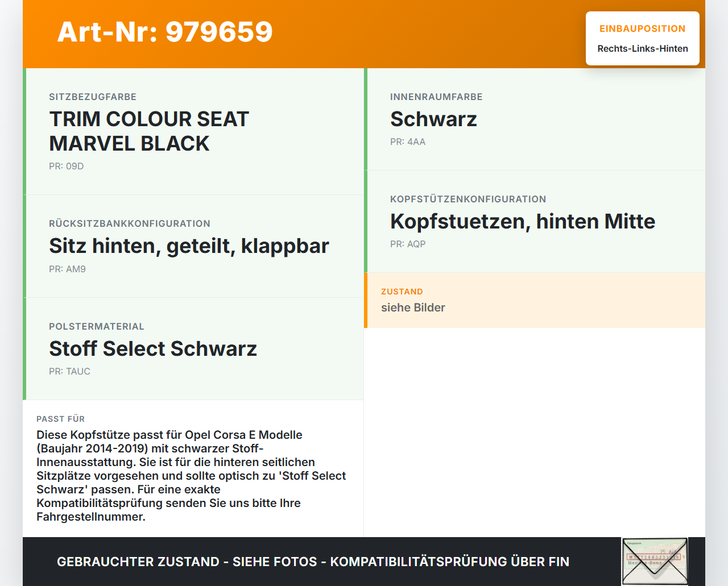Click the orange ZUSTAND panel
The height and width of the screenshot is (586, 728).
tap(535, 300)
